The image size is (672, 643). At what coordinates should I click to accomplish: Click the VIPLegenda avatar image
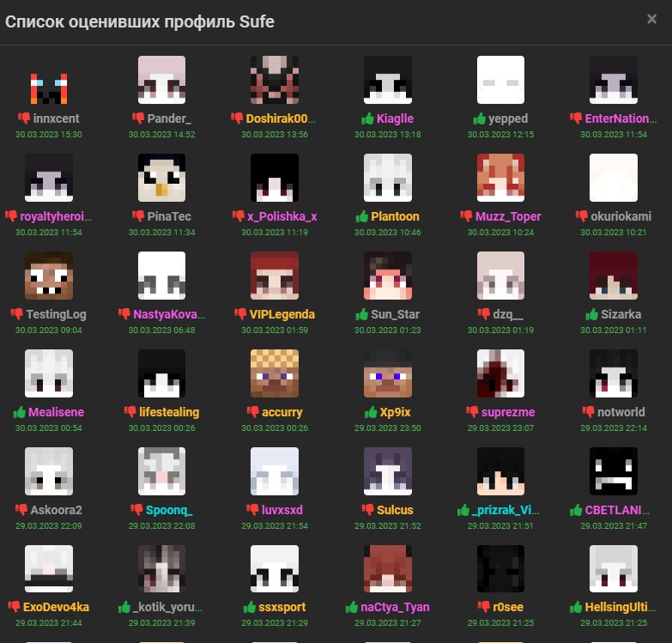[274, 276]
